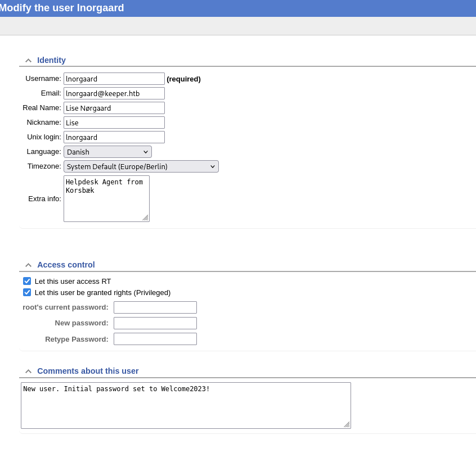Select the Let this user access RT label
476x453 pixels.
click(x=73, y=282)
